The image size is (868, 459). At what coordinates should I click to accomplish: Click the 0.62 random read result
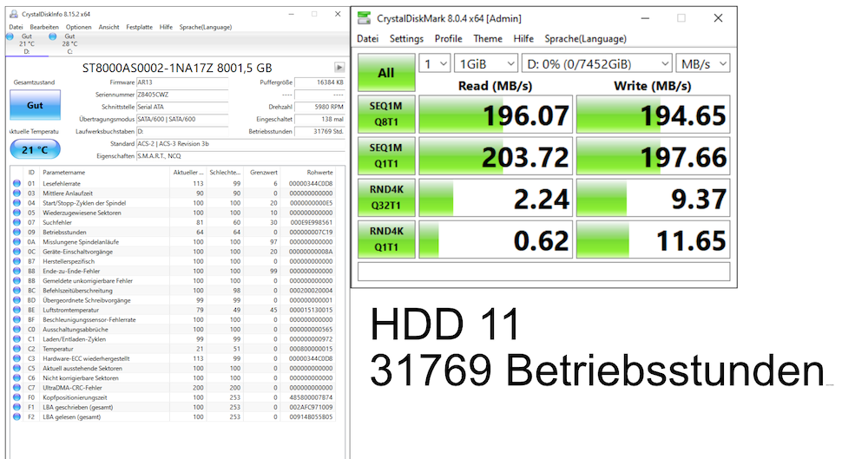coord(496,239)
